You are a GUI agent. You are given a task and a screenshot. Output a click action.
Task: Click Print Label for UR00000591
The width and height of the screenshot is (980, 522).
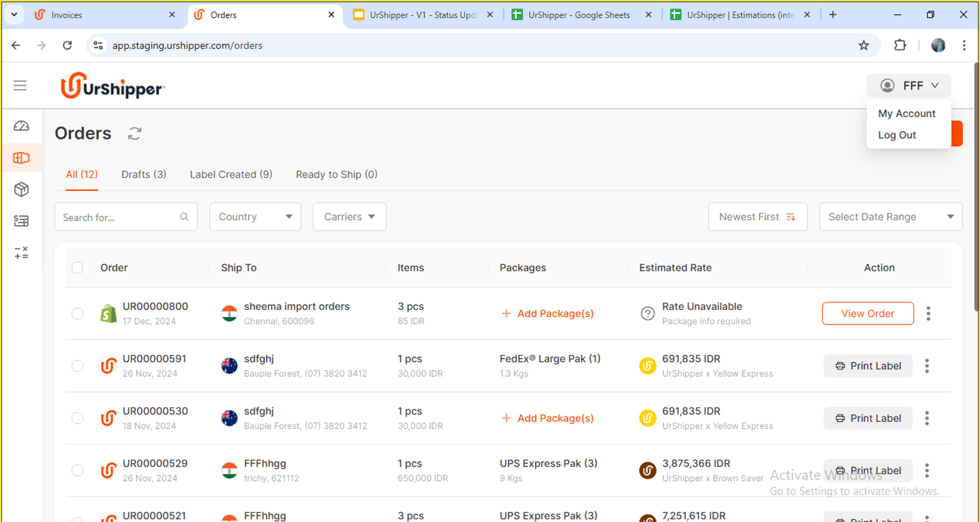pos(868,366)
